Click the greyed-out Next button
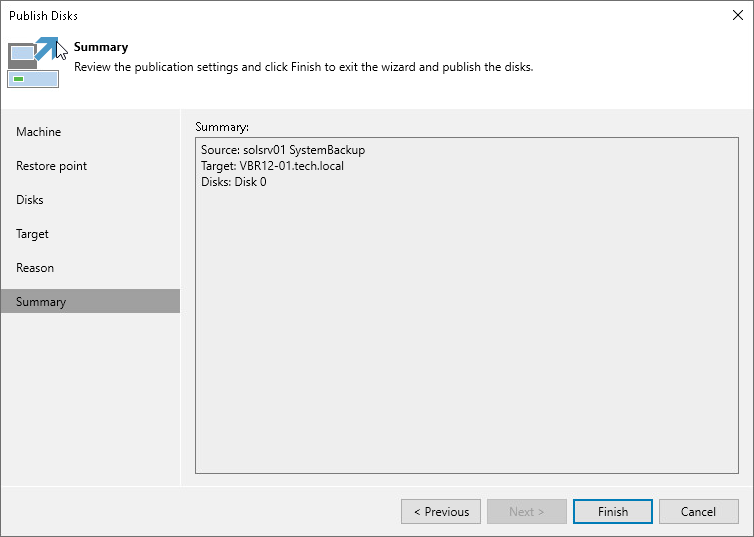The image size is (754, 537). [527, 512]
